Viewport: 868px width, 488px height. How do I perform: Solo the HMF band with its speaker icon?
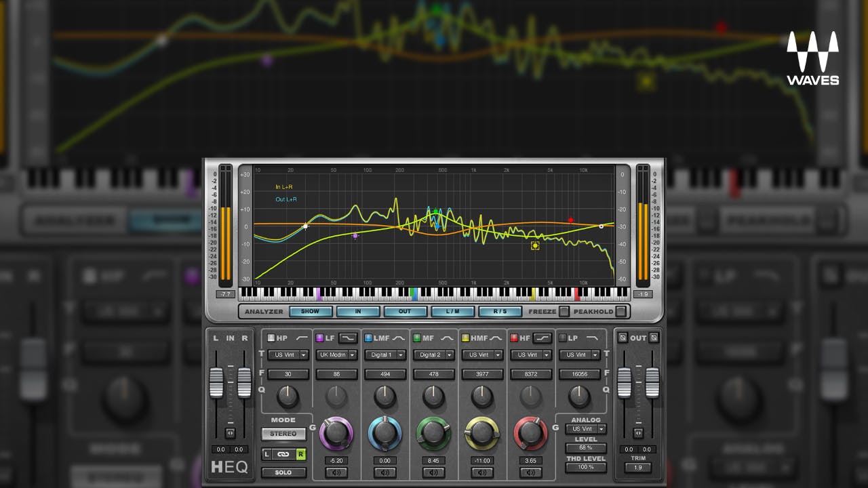(482, 472)
